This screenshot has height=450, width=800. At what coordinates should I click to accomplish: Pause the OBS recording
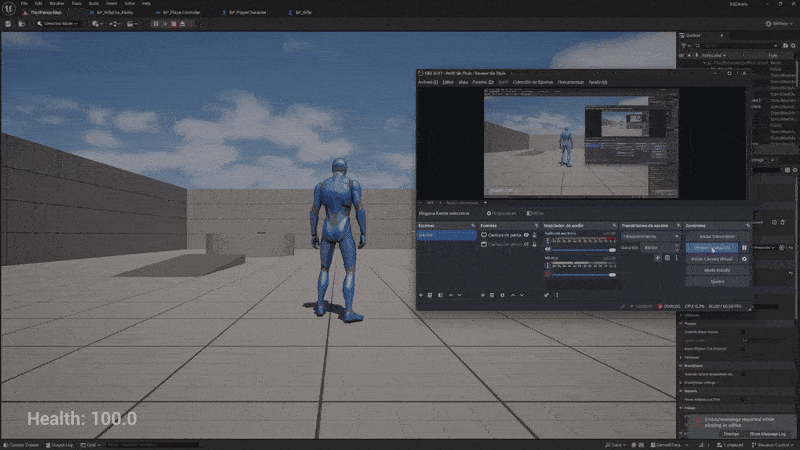coord(744,248)
